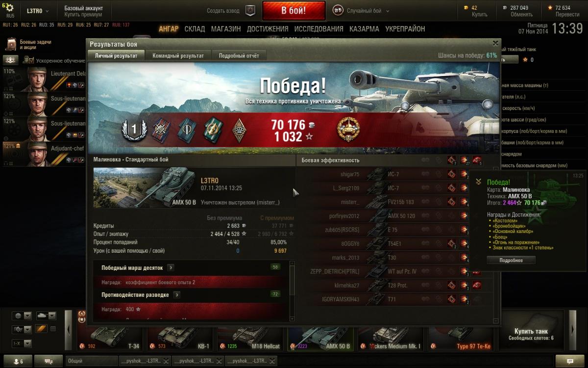This screenshot has height=368, width=588.
Task: Open the МАГАЗИН menu section
Action: 226,29
